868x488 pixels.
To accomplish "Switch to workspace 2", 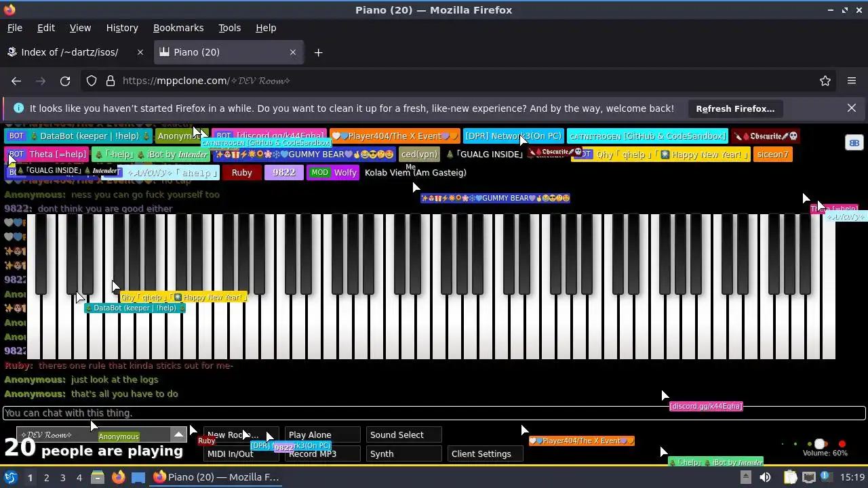I will click(46, 477).
